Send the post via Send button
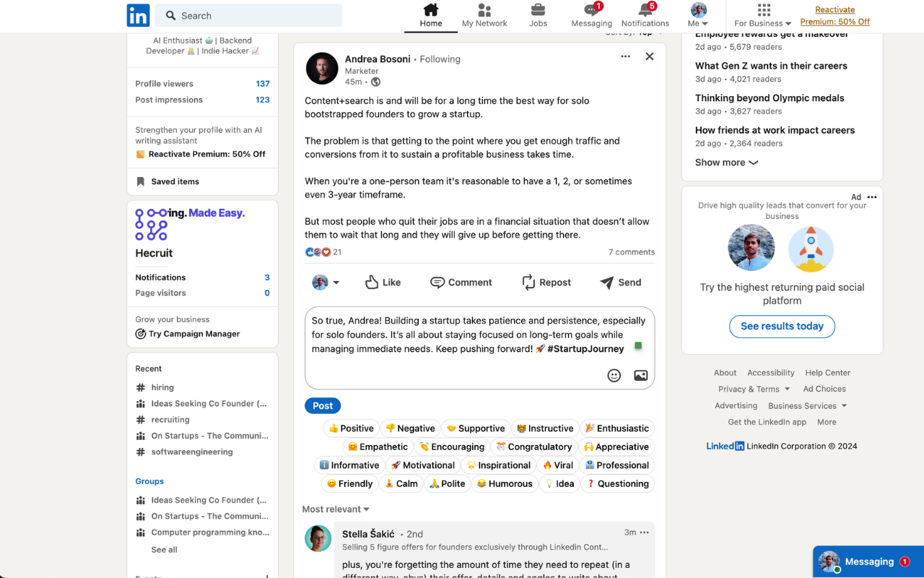The width and height of the screenshot is (924, 578). [621, 282]
